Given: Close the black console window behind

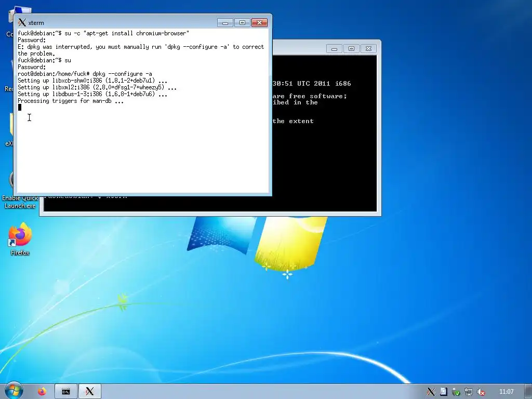Looking at the screenshot, I should point(369,49).
